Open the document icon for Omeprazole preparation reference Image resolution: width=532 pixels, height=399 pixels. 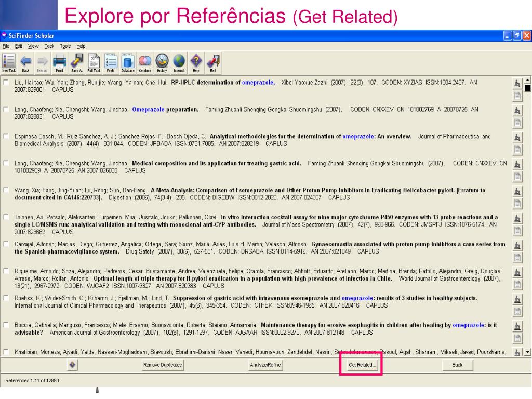(x=517, y=123)
